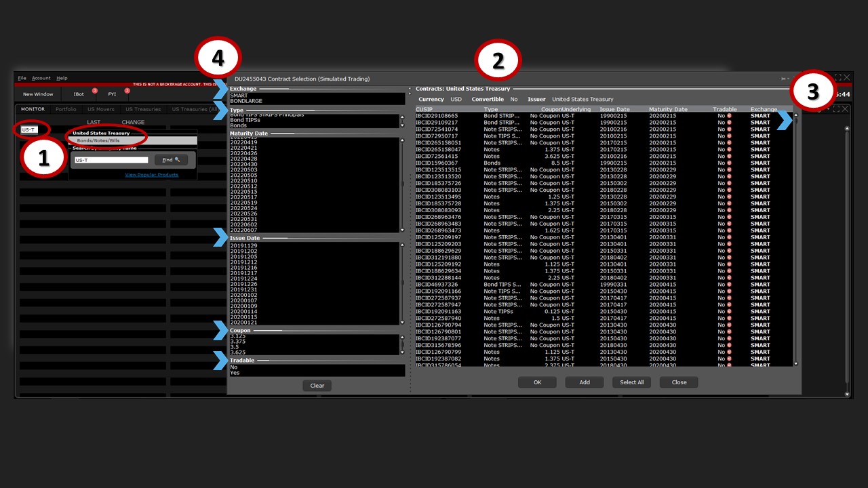Select 'Yes' in the Tradable filter
868x488 pixels.
point(235,373)
